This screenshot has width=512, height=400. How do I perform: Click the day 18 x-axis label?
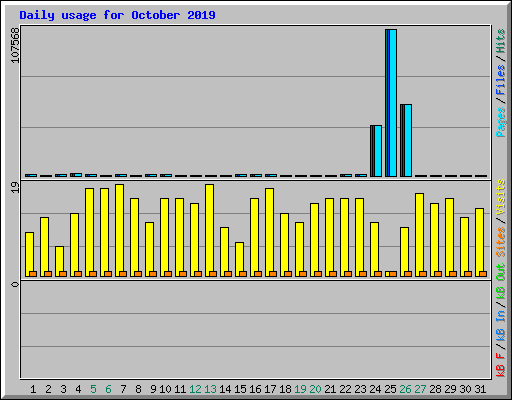[x=285, y=389]
